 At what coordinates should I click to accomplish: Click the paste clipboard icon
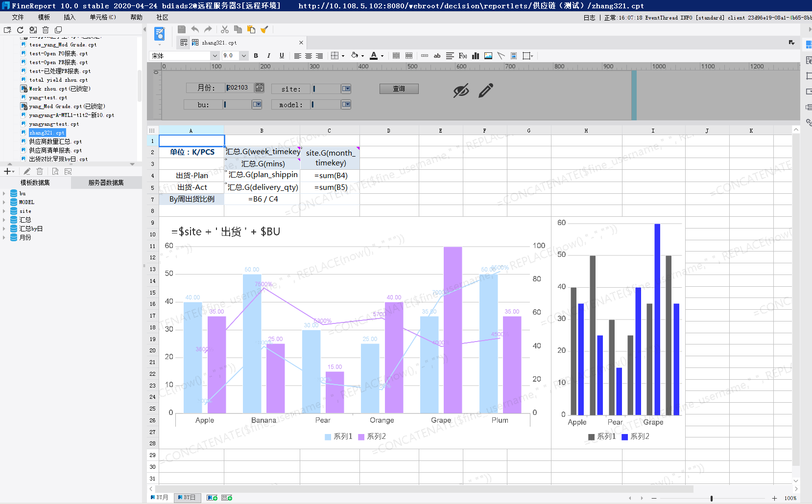pos(251,29)
